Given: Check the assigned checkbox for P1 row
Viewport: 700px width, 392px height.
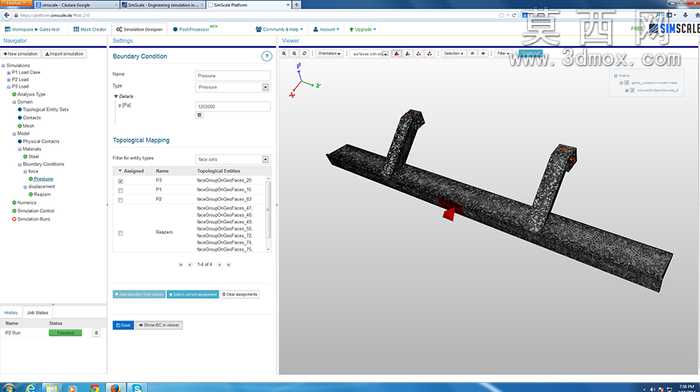Looking at the screenshot, I should (x=121, y=191).
